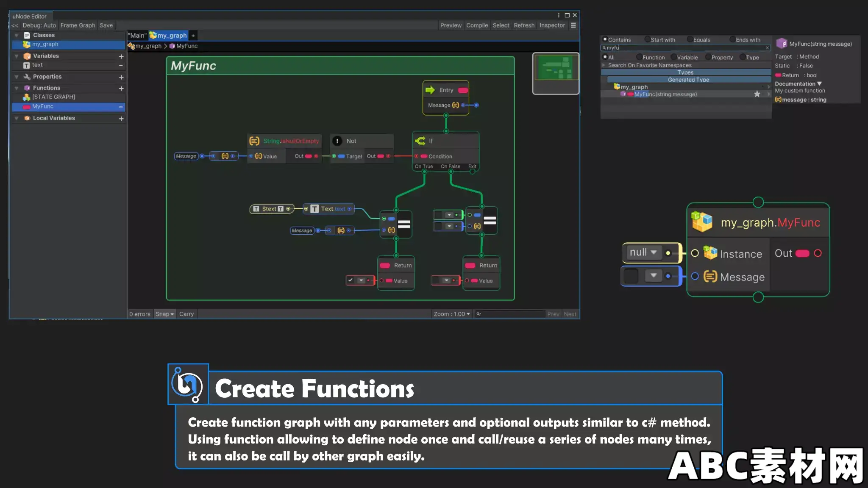Click Refresh in the toolbar
Screen dimensions: 868x488
coord(524,25)
